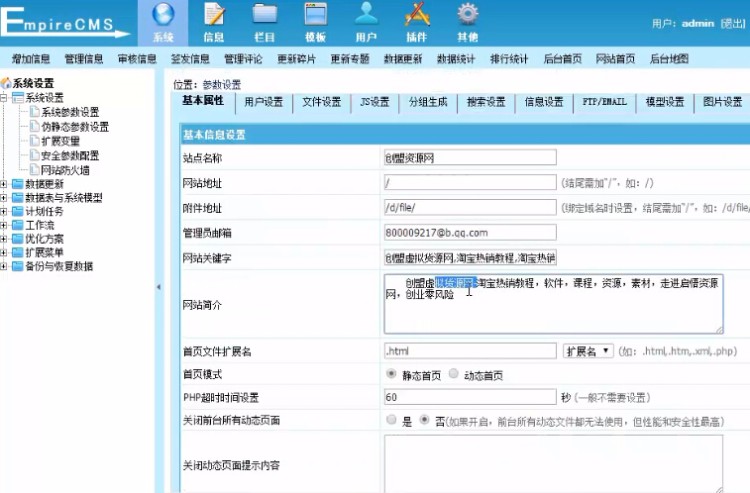Open the 扩展名 dropdown

coord(588,351)
